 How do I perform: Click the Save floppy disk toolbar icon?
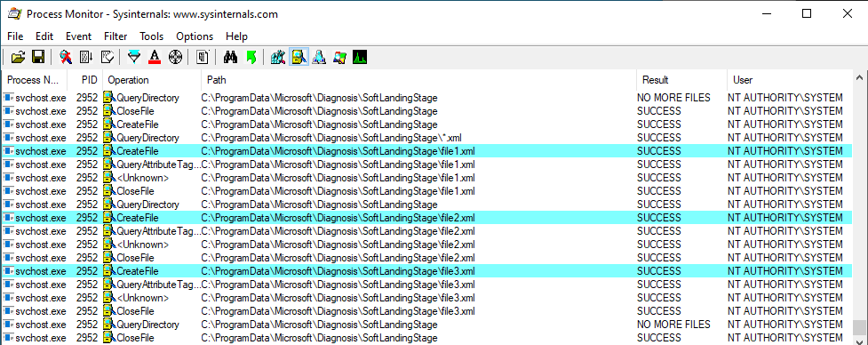point(38,57)
